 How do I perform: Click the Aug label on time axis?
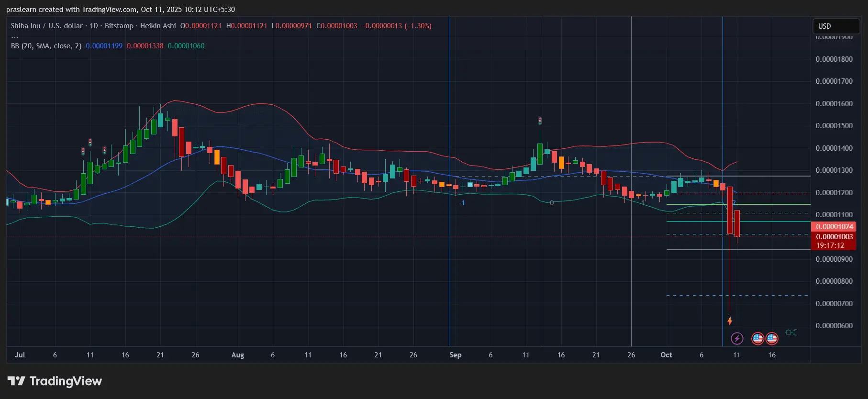[x=237, y=355]
